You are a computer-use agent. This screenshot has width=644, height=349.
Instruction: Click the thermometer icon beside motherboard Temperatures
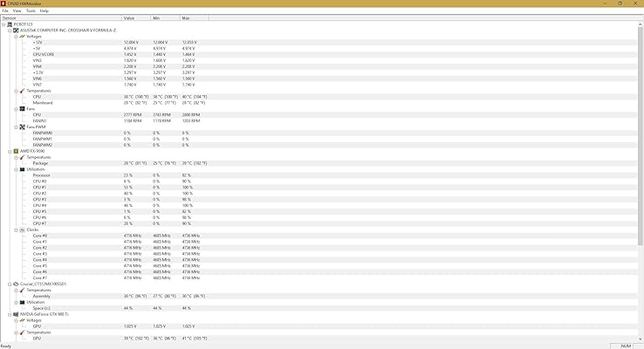pos(22,91)
